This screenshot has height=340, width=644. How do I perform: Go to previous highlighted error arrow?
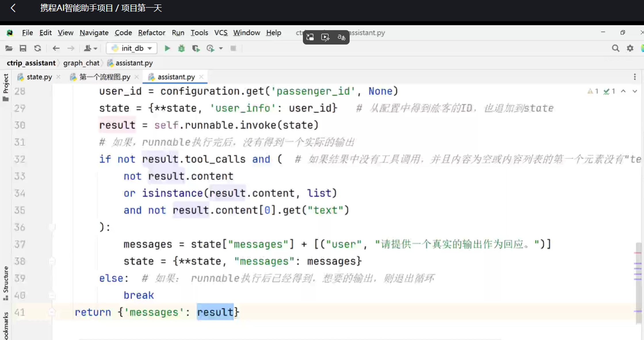623,91
